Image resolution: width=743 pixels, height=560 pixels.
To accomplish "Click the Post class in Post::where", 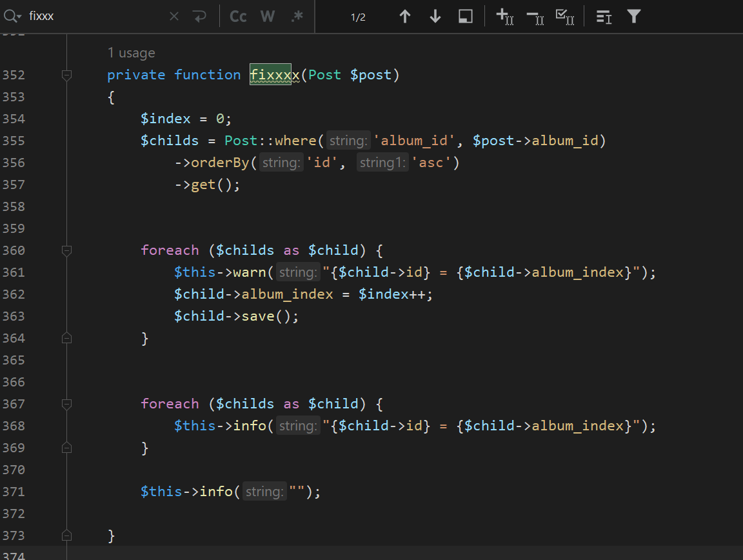I will point(241,141).
